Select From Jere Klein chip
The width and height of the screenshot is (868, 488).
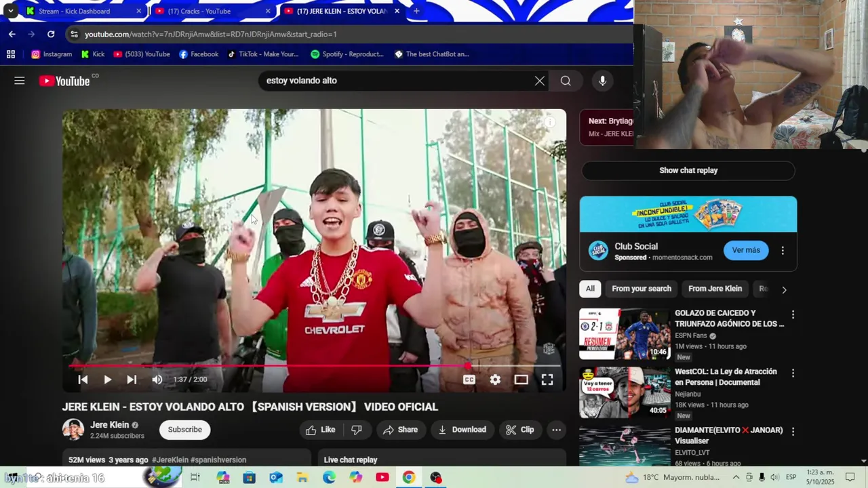pos(715,289)
